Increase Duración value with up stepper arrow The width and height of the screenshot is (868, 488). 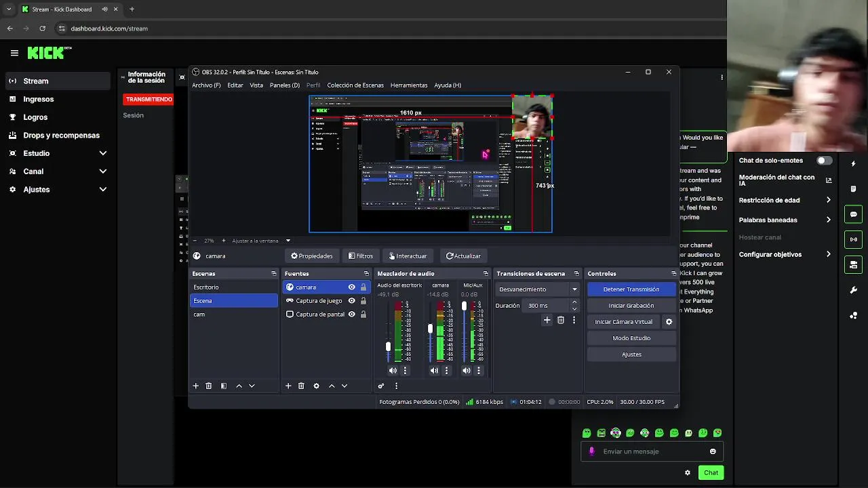(574, 302)
